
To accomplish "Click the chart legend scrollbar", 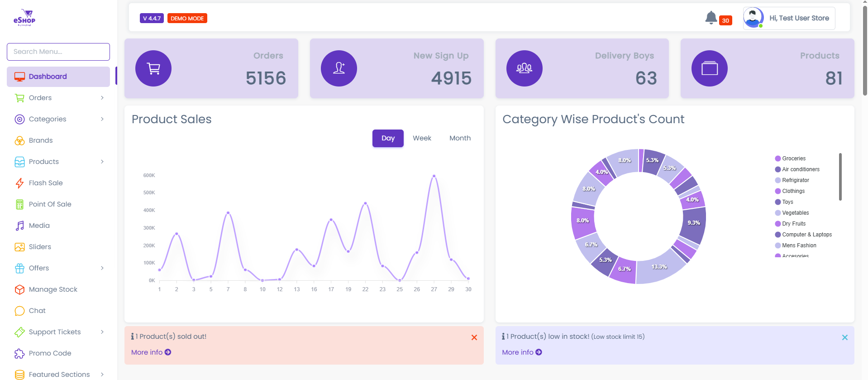I will click(840, 177).
